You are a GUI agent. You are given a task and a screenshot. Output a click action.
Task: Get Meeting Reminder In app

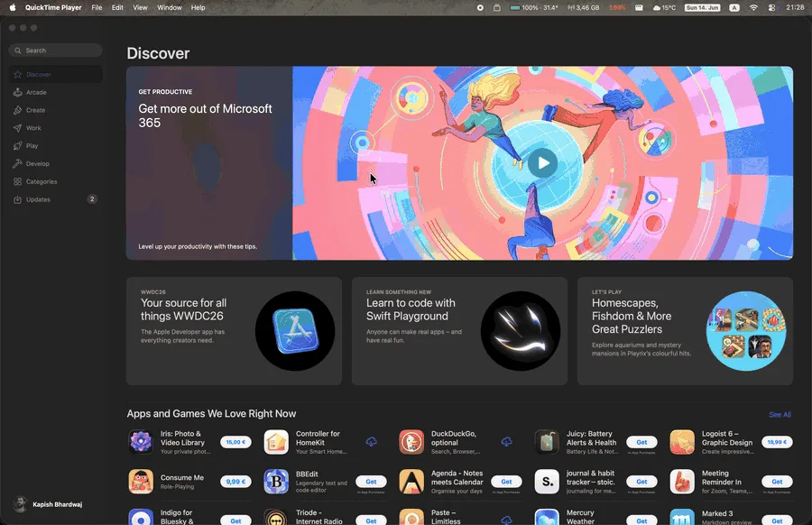click(777, 482)
